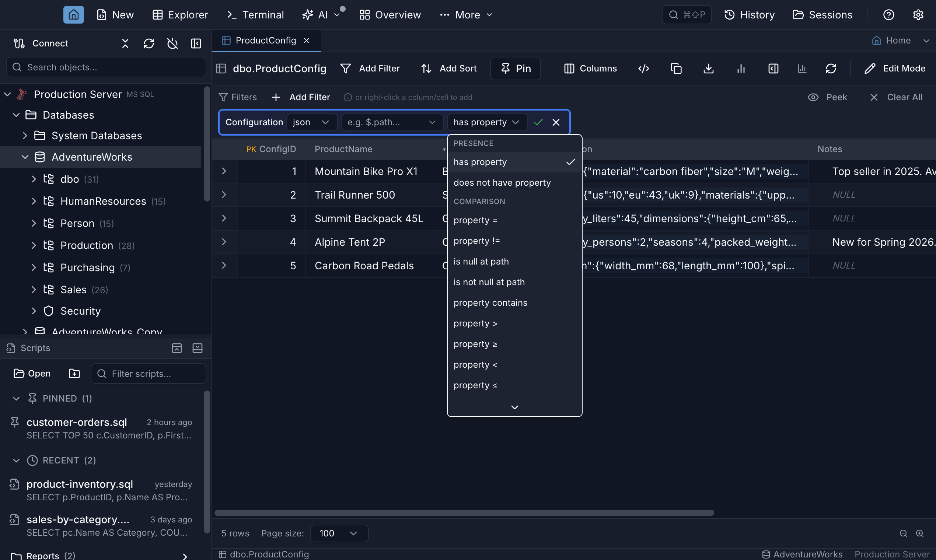The height and width of the screenshot is (560, 936).
Task: Collapse the RECENT scripts section
Action: pos(16,461)
